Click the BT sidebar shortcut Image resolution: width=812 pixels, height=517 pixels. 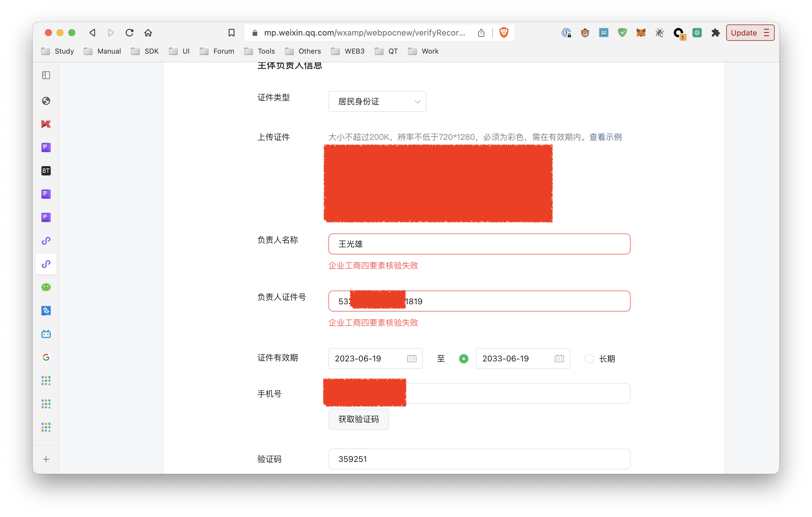tap(46, 170)
